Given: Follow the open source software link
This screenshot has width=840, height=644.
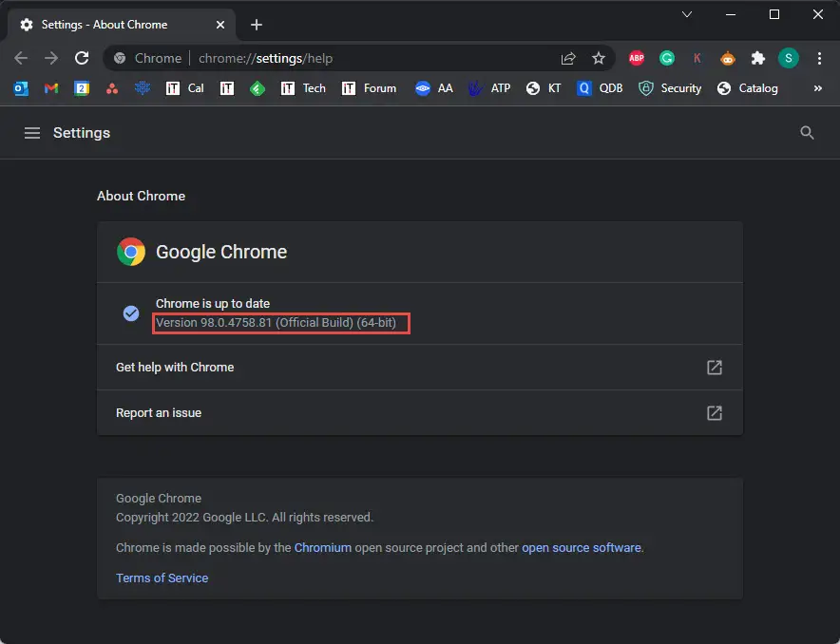Looking at the screenshot, I should [582, 548].
